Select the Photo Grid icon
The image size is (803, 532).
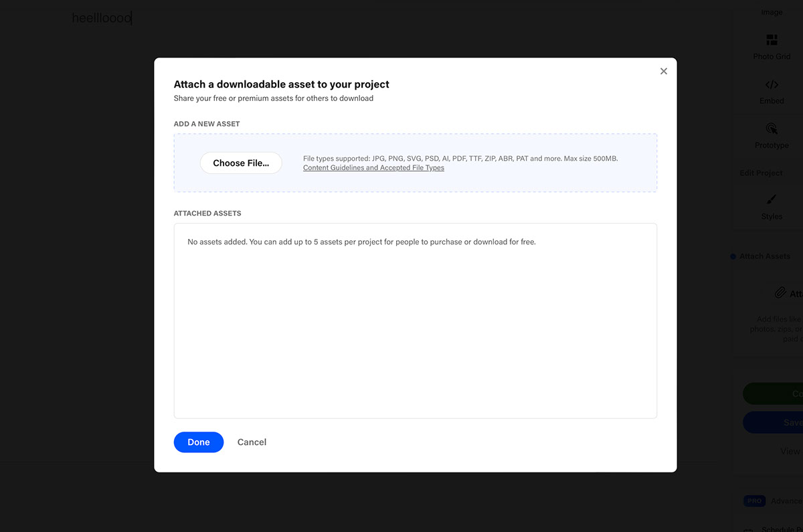(772, 40)
